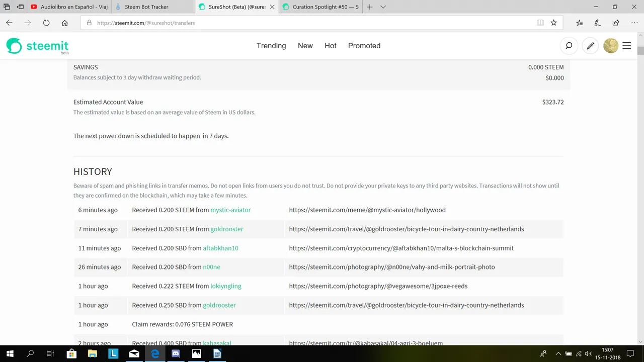Open Edge settings and more menu
The height and width of the screenshot is (362, 644).
tap(633, 23)
